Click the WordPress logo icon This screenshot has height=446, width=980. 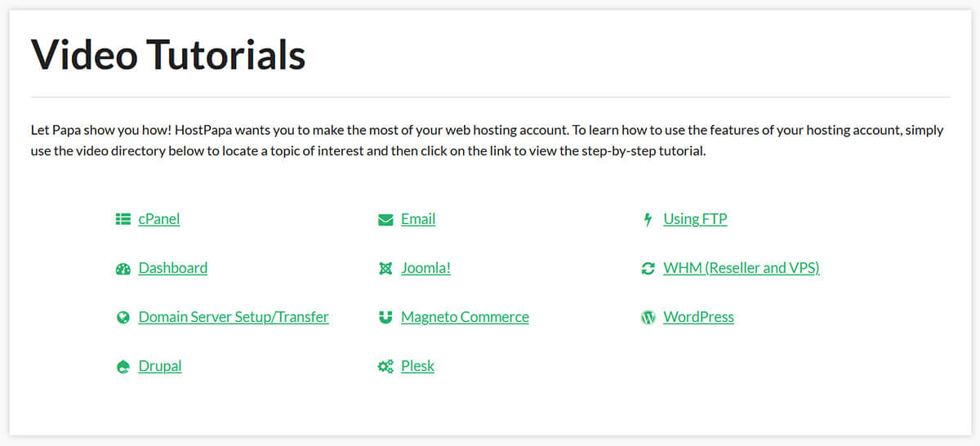click(x=648, y=318)
